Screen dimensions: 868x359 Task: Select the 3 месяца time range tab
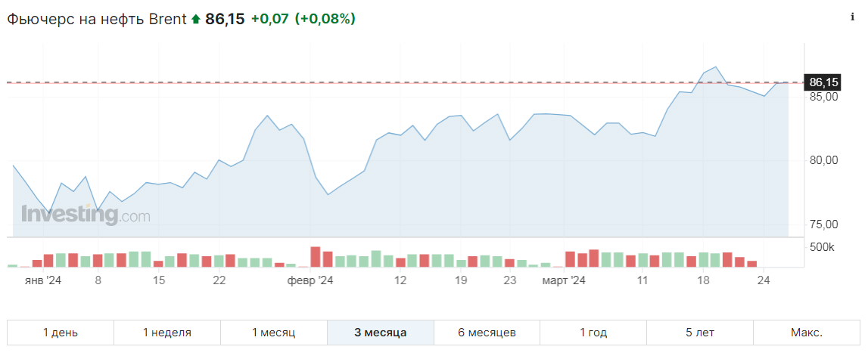pos(381,333)
